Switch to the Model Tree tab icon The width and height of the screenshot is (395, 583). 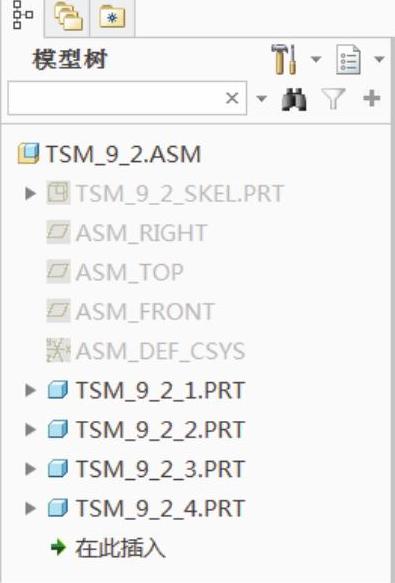point(22,15)
